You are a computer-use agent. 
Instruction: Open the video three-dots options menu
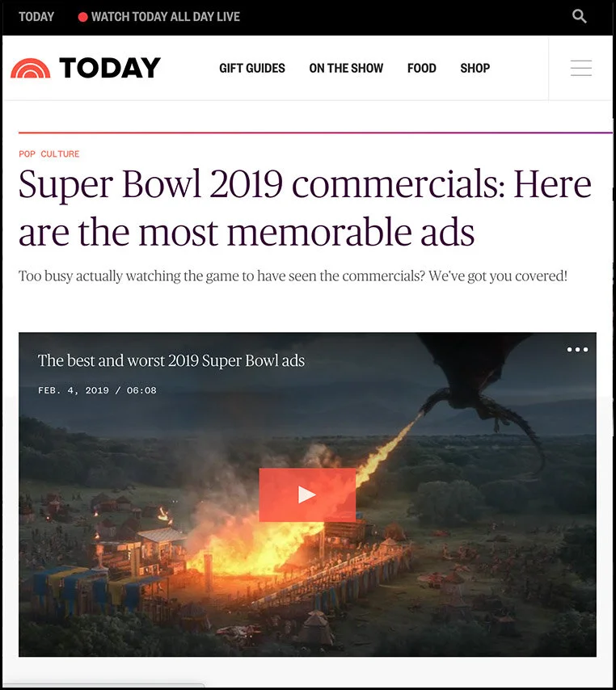(x=577, y=349)
